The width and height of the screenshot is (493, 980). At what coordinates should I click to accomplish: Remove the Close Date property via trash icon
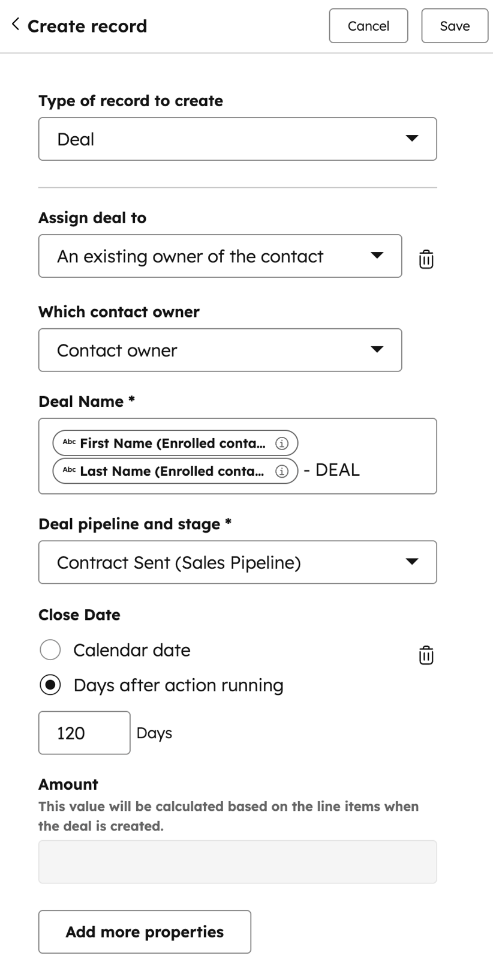point(426,655)
